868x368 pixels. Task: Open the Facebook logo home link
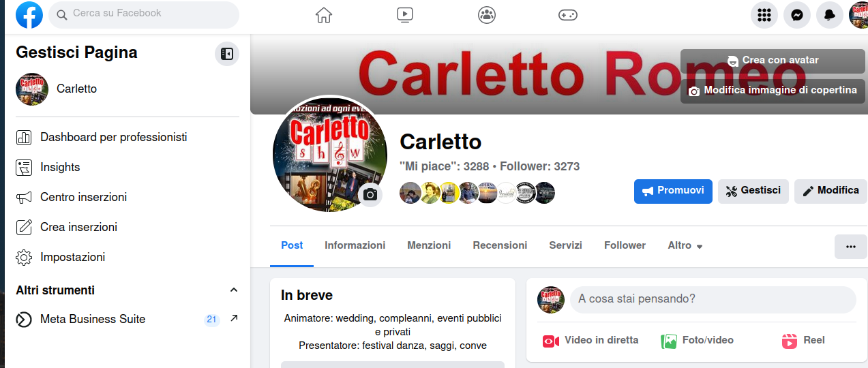(x=29, y=15)
